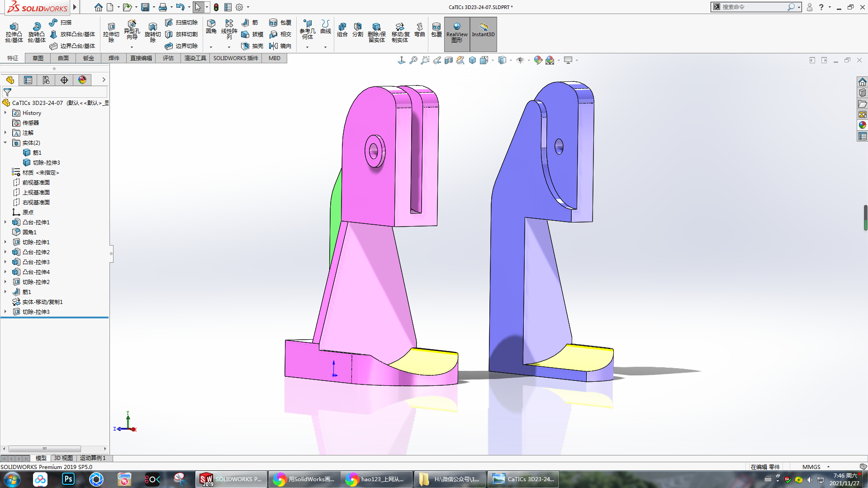Select the Swept Cut (扫描切除) tool
The height and width of the screenshot is (488, 868).
(181, 22)
